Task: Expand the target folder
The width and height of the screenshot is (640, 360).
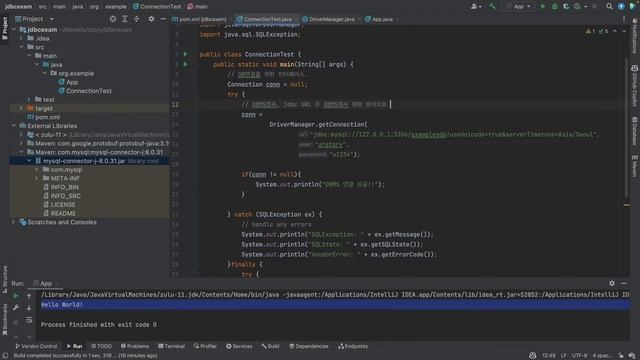Action: point(21,108)
